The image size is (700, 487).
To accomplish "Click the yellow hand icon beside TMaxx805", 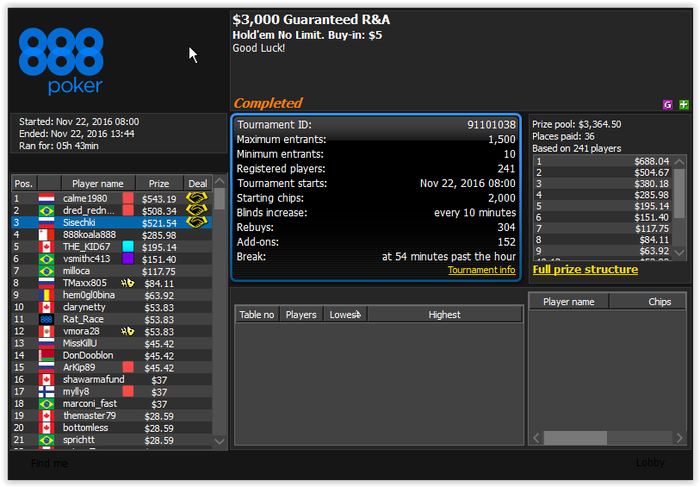I will pyautogui.click(x=128, y=283).
